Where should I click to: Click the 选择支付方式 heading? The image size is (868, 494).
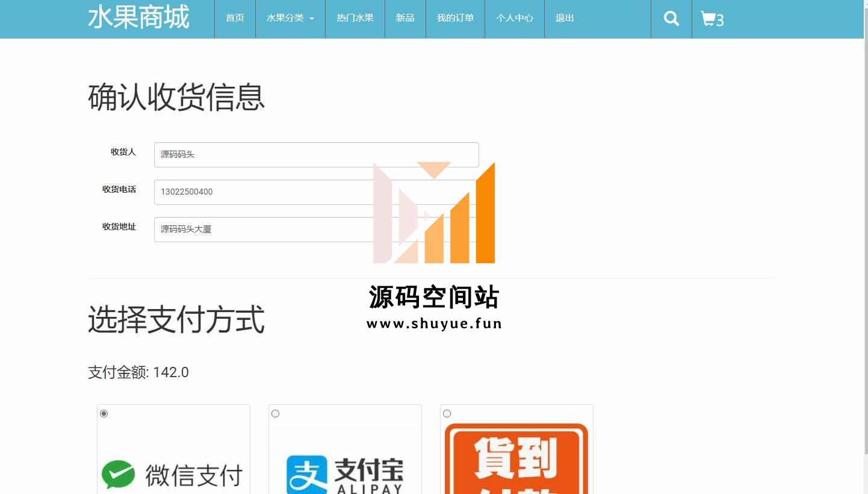tap(176, 319)
